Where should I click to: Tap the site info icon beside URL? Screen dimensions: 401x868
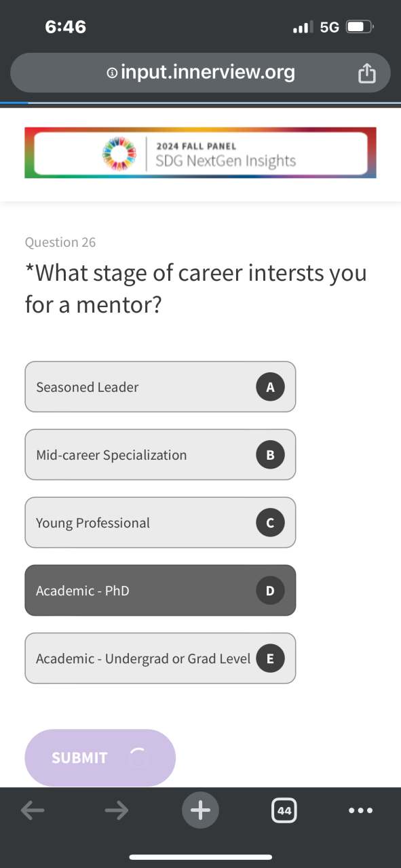click(112, 73)
